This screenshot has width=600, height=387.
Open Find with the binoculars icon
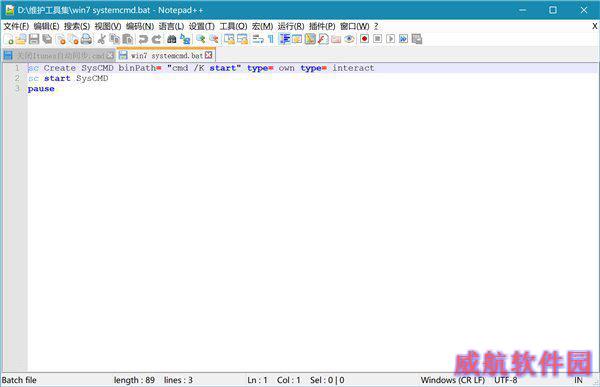(x=171, y=39)
